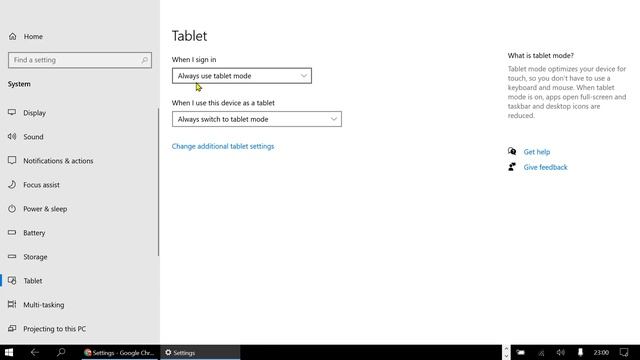Click the taskbar Search icon
The width and height of the screenshot is (640, 360).
61,352
